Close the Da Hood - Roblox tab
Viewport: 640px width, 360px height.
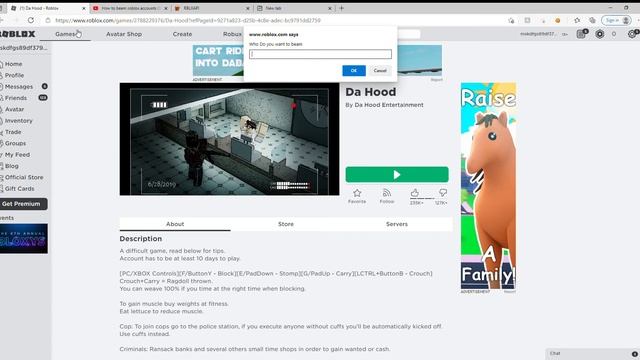pyautogui.click(x=84, y=8)
